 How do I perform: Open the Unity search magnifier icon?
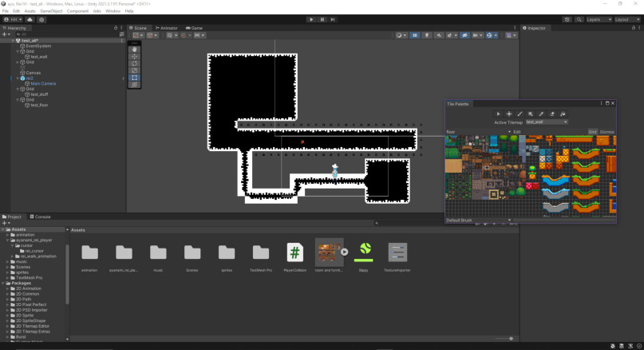point(579,19)
